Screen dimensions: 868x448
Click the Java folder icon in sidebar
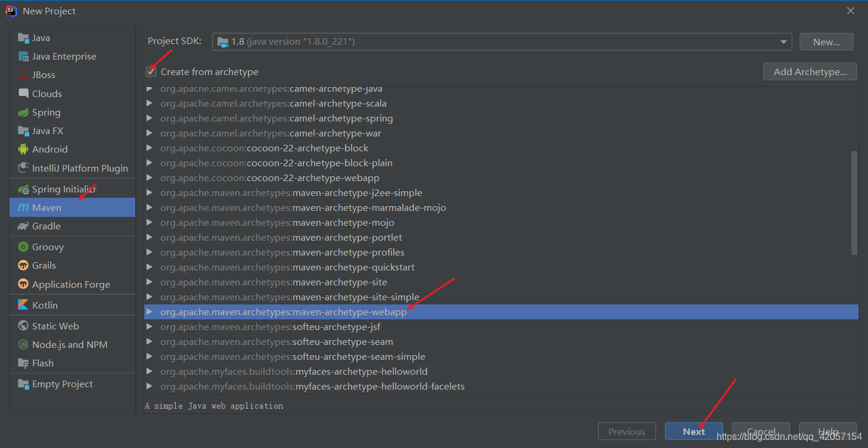(x=23, y=38)
